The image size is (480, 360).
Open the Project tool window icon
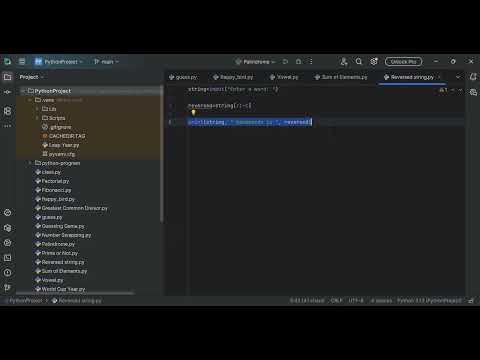pos(7,77)
